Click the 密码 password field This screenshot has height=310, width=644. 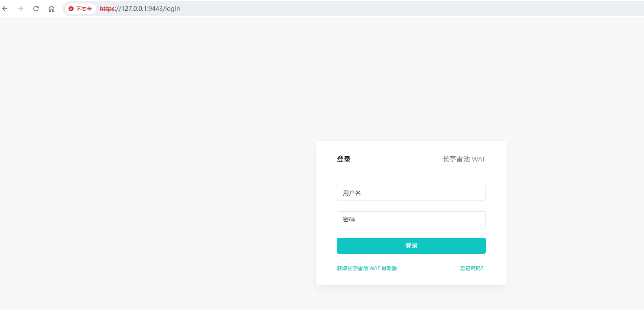coord(411,219)
